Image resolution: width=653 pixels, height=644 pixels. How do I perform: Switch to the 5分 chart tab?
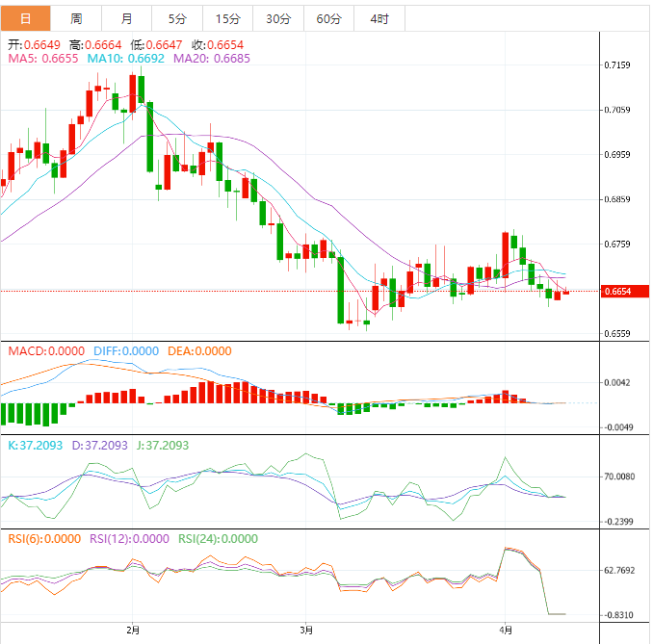pyautogui.click(x=177, y=18)
